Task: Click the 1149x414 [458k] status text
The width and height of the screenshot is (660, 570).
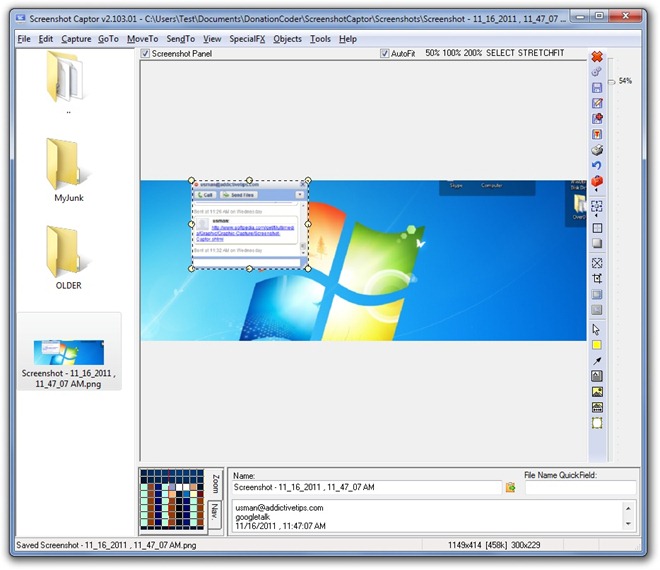Action: coord(477,545)
